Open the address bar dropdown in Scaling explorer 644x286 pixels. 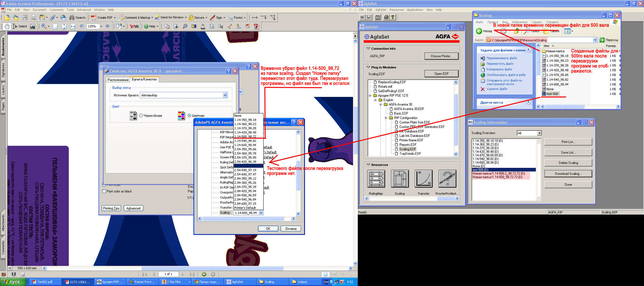(595, 40)
